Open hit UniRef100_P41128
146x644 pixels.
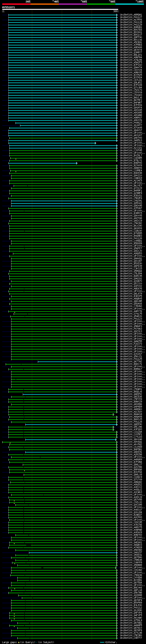coord(131,22)
